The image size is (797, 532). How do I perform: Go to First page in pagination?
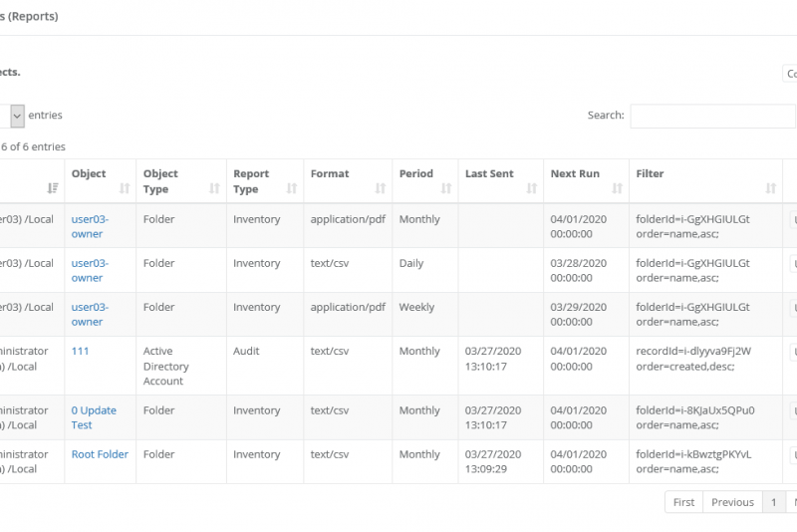pos(683,502)
